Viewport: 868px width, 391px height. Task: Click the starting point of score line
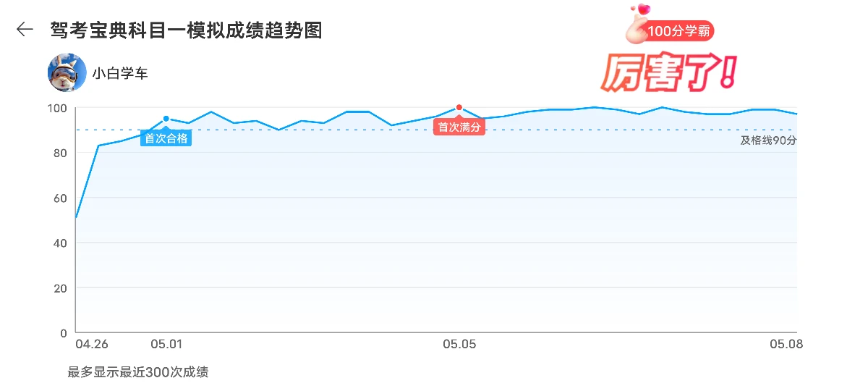tap(76, 217)
